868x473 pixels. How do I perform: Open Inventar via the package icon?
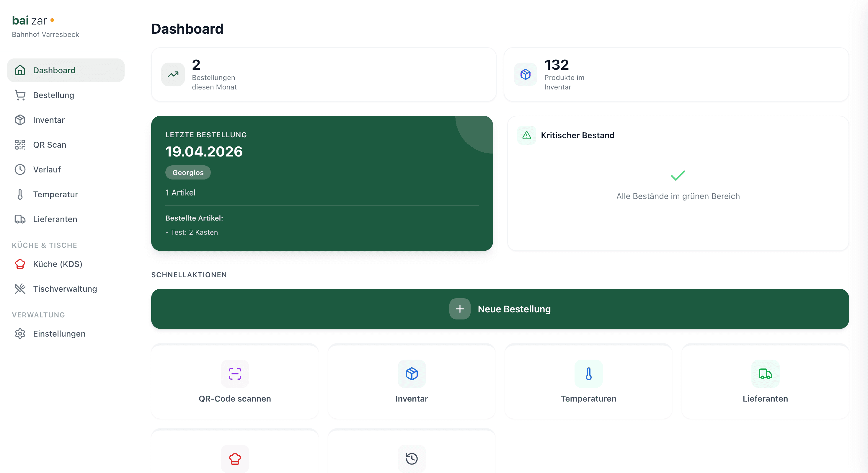pyautogui.click(x=20, y=120)
